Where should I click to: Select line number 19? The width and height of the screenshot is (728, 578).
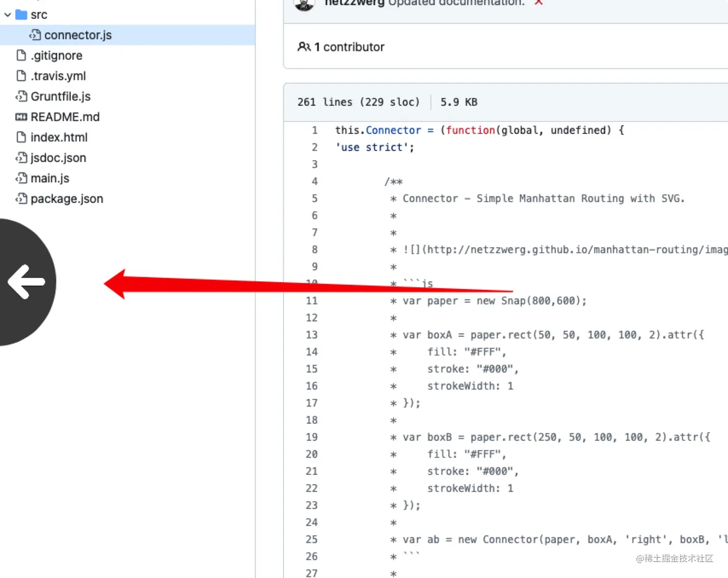[312, 437]
